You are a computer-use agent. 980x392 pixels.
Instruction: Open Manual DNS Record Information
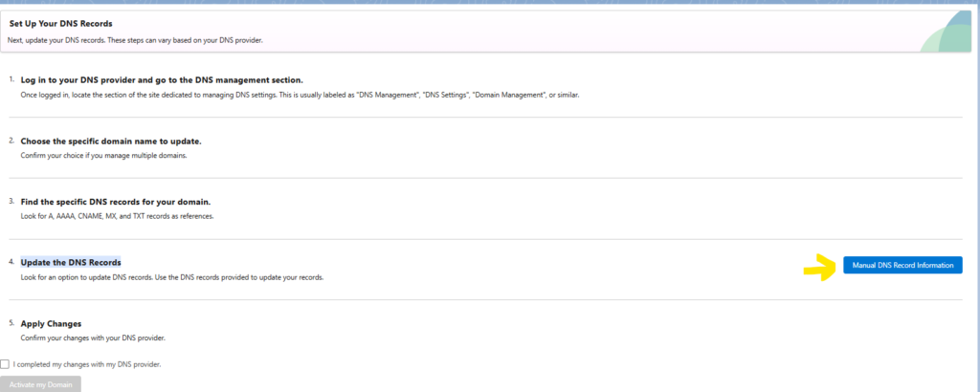click(x=902, y=265)
